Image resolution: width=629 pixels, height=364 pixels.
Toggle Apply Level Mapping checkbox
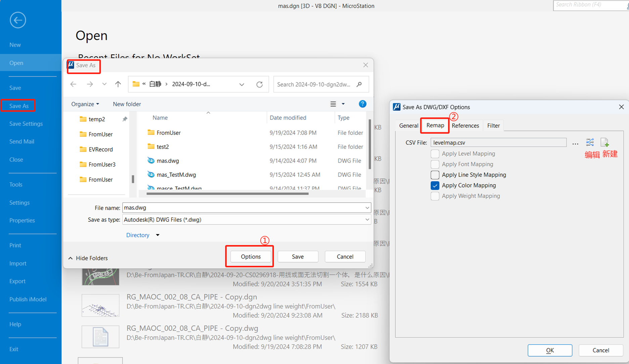435,154
